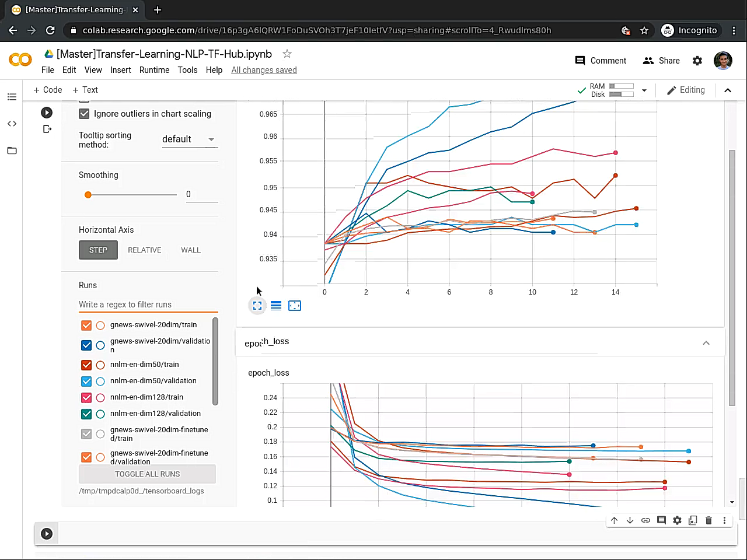Uncheck gnews-swivel-20dim/train run checkbox
The height and width of the screenshot is (560, 747).
86,325
